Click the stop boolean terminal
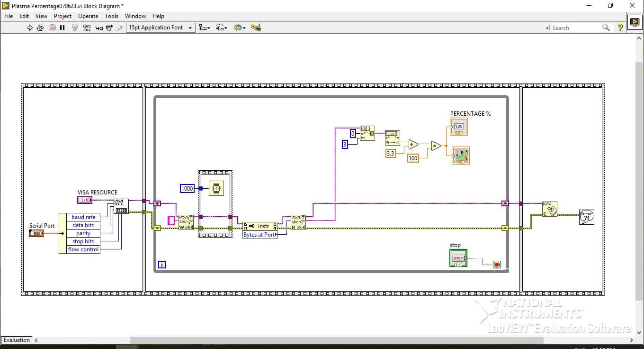 tap(457, 257)
